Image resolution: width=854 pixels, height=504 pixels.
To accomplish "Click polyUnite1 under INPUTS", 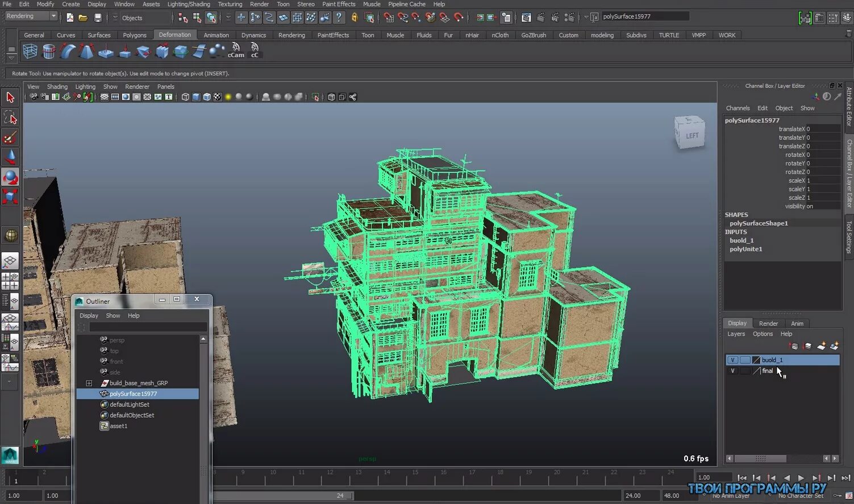I will (746, 249).
